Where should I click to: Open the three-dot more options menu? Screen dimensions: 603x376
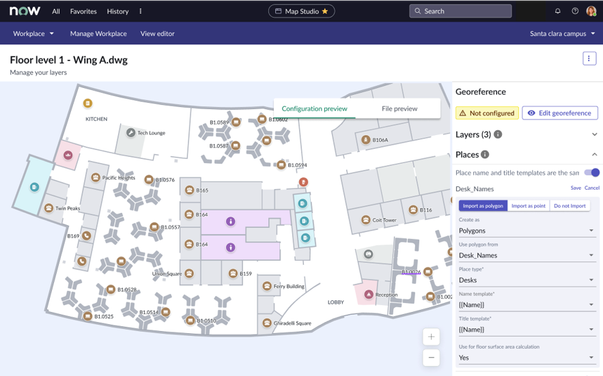[x=589, y=58]
